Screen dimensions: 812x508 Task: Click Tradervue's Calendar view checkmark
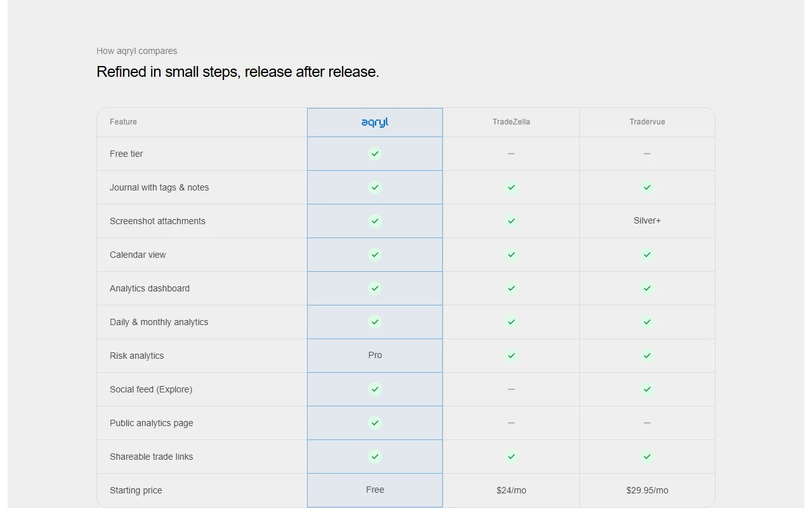(647, 255)
